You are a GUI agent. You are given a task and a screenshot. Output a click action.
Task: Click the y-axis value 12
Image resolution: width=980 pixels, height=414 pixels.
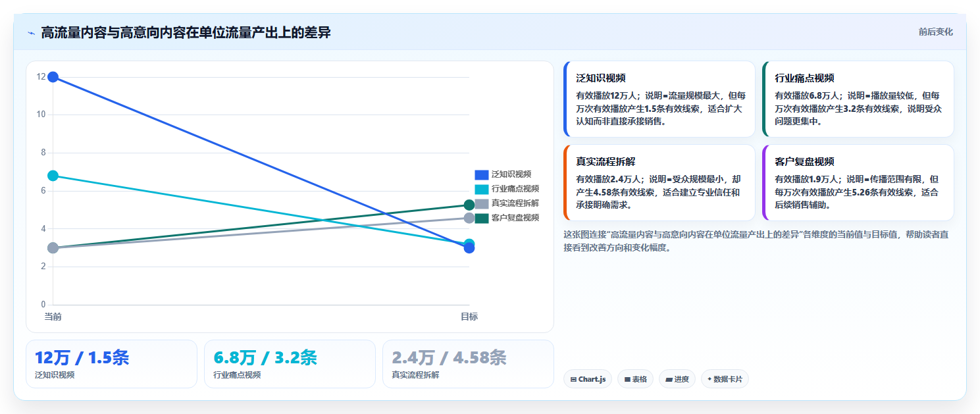(41, 77)
